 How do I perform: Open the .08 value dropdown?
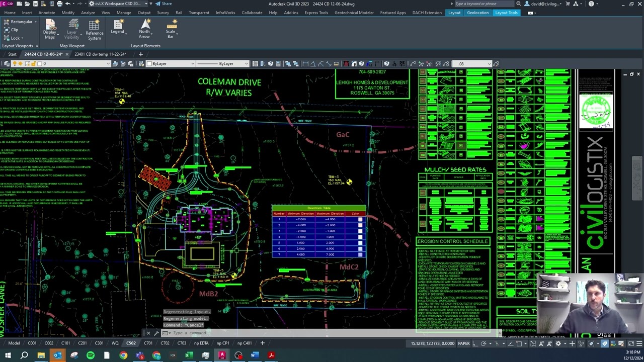pos(489,64)
